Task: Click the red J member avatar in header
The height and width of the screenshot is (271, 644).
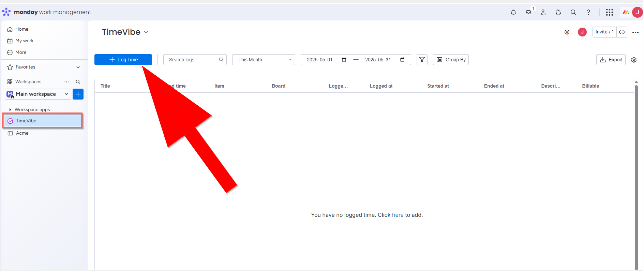Action: pyautogui.click(x=582, y=32)
